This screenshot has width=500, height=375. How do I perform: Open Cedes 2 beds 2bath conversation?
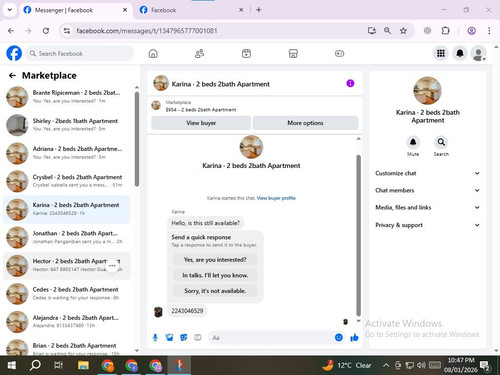(67, 294)
